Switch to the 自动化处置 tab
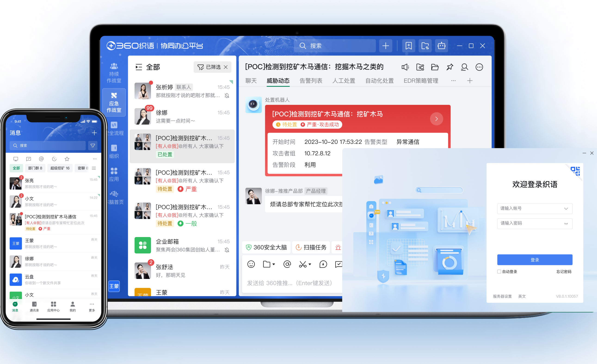 pos(379,81)
